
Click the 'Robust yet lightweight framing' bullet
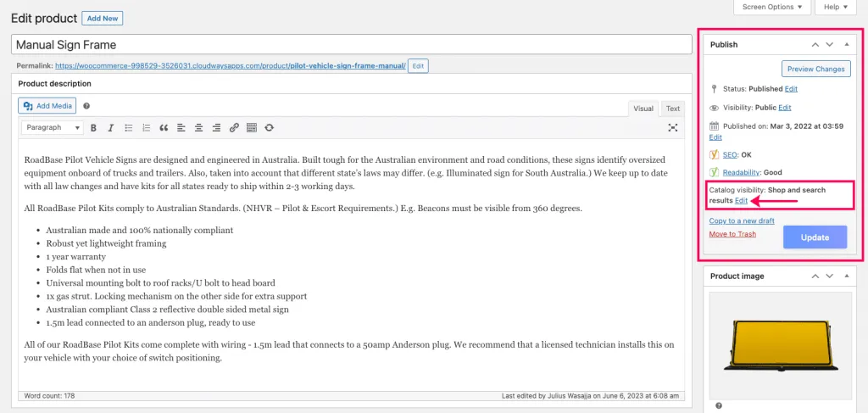pyautogui.click(x=106, y=243)
